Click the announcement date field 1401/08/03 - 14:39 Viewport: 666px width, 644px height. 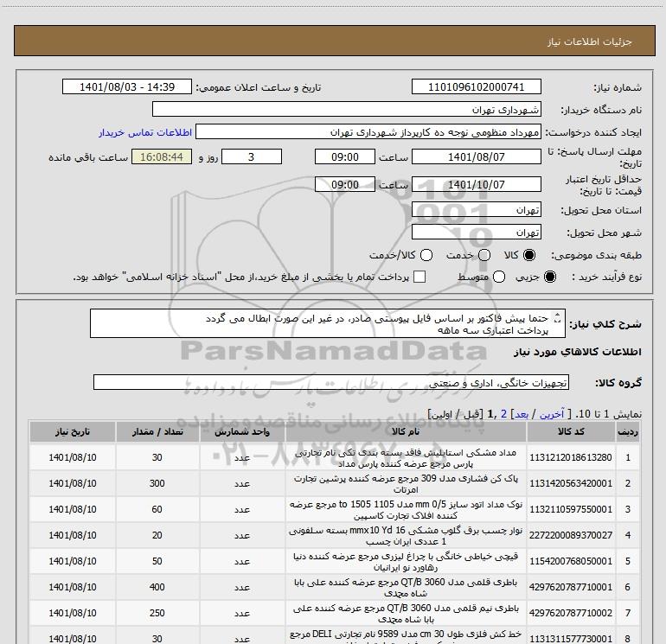[x=127, y=86]
